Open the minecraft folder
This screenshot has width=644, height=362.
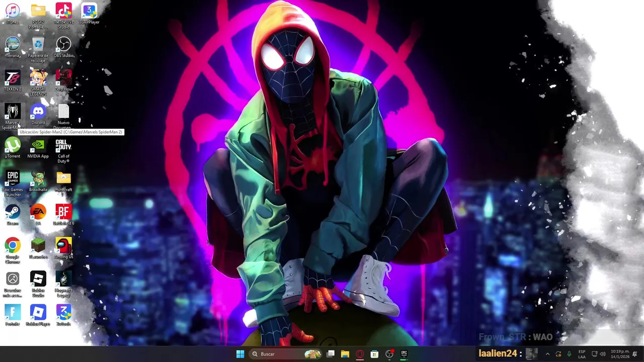point(63,182)
